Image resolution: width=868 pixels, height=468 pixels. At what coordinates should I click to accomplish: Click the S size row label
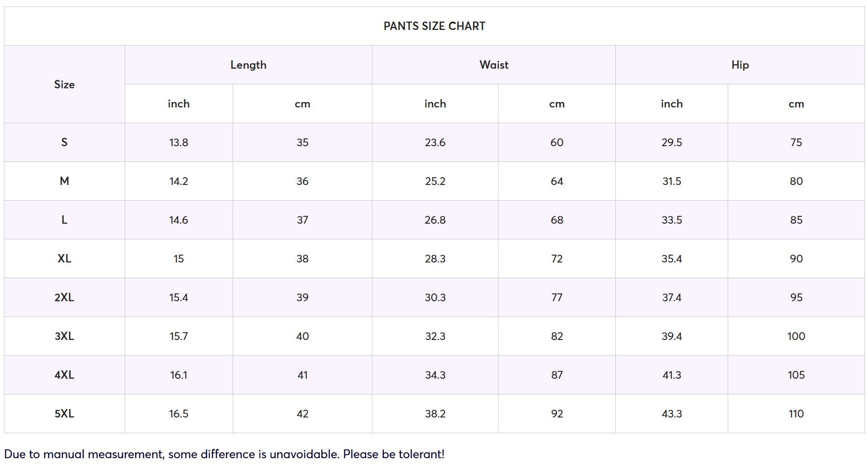coord(64,142)
